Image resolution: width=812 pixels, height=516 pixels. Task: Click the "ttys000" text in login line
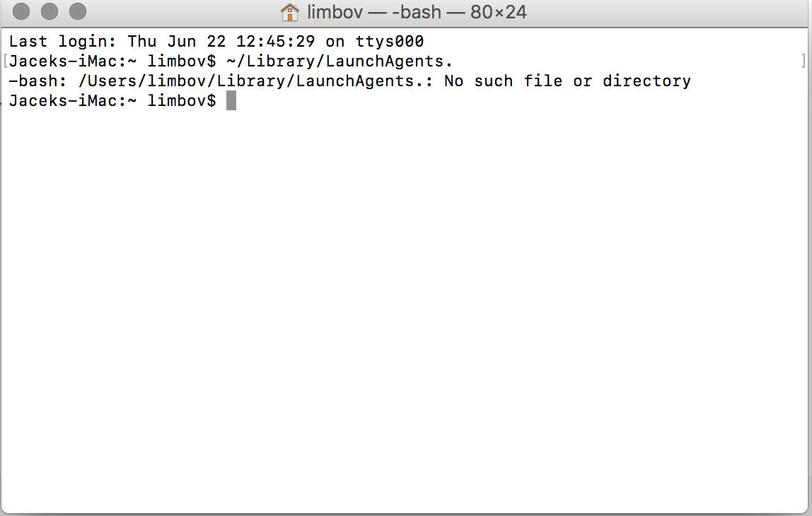(390, 42)
